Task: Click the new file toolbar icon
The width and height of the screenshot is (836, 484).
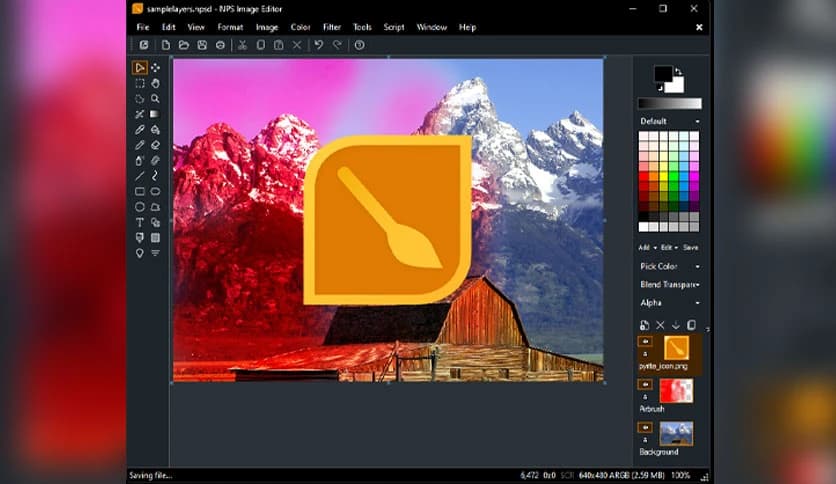Action: point(166,45)
